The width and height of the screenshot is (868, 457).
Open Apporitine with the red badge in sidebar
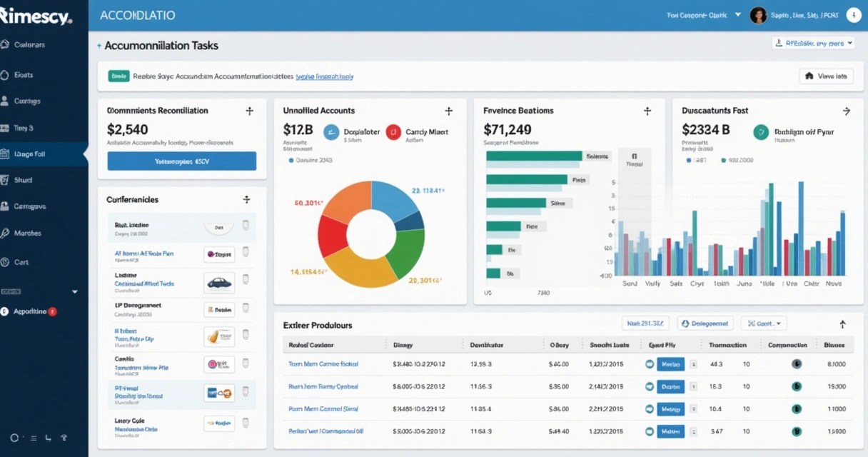(30, 312)
